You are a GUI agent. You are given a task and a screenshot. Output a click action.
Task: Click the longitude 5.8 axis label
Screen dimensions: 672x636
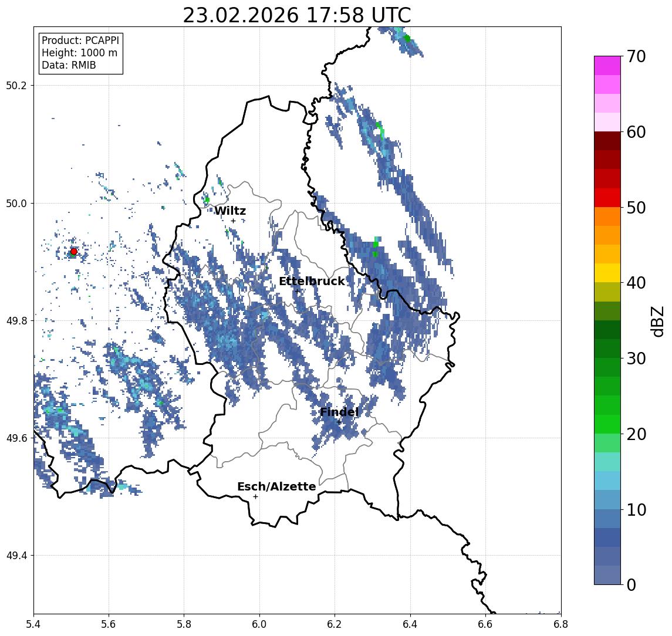tap(184, 624)
